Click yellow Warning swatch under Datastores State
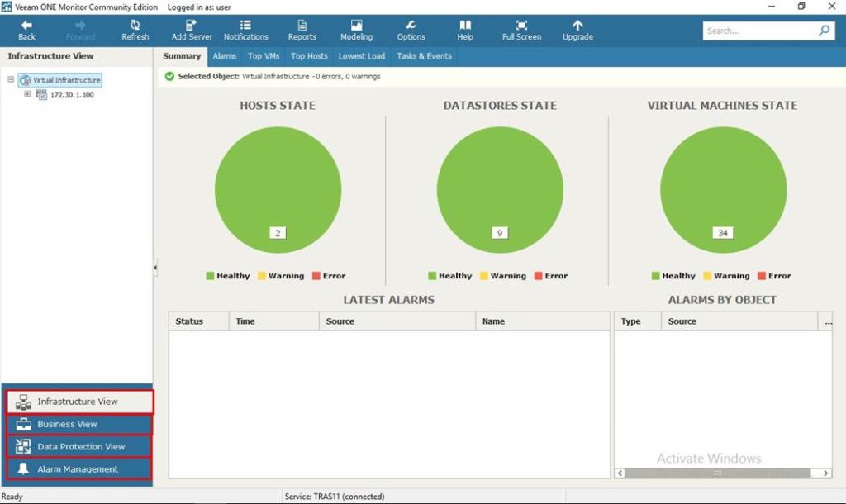Image resolution: width=846 pixels, height=504 pixels. click(x=484, y=276)
